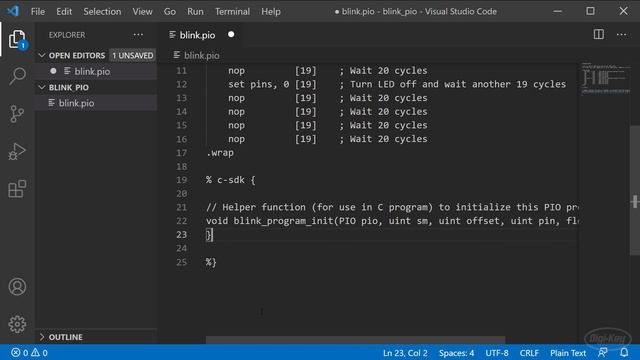Screen dimensions: 640x360
Task: Click the '% c-sdk {' text on line 19
Action: (231, 180)
